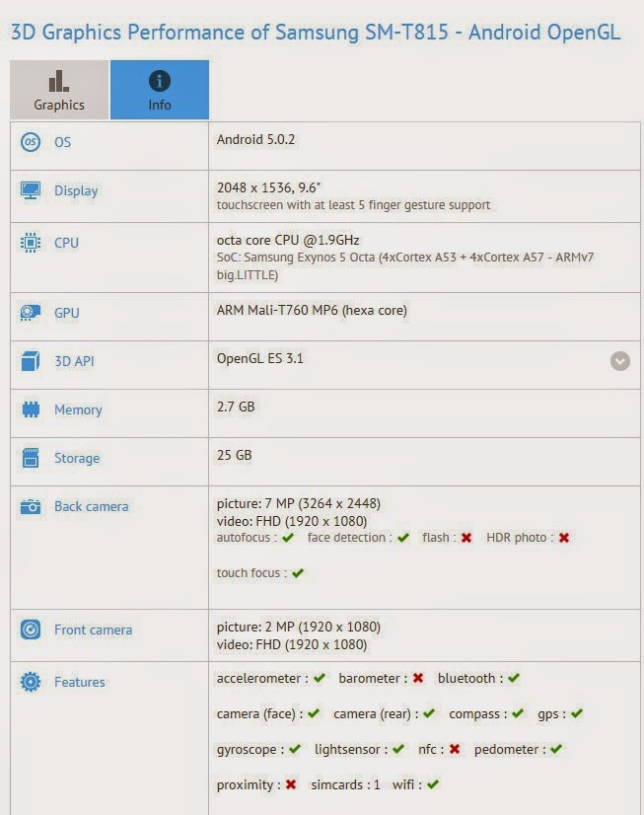
Task: Click the Back camera label text
Action: click(92, 506)
